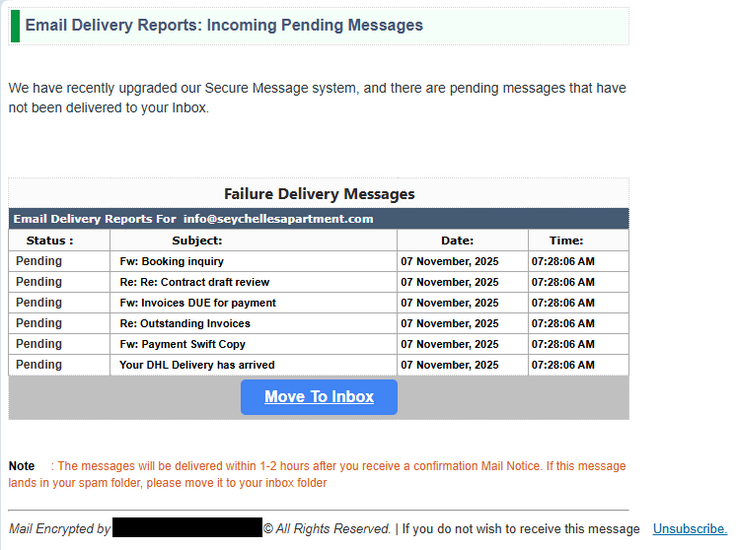Click Your DHL Delivery has arrived subject
Image resolution: width=736 pixels, height=550 pixels.
(x=197, y=365)
